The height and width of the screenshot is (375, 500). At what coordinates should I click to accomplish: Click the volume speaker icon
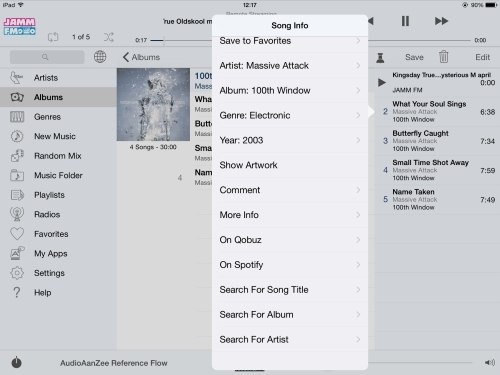[x=490, y=362]
